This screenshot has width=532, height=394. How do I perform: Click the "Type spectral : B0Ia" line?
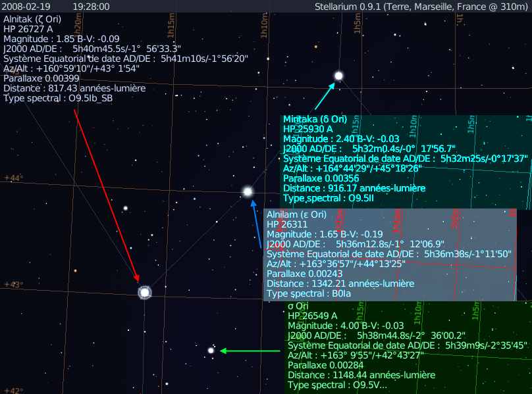point(309,293)
